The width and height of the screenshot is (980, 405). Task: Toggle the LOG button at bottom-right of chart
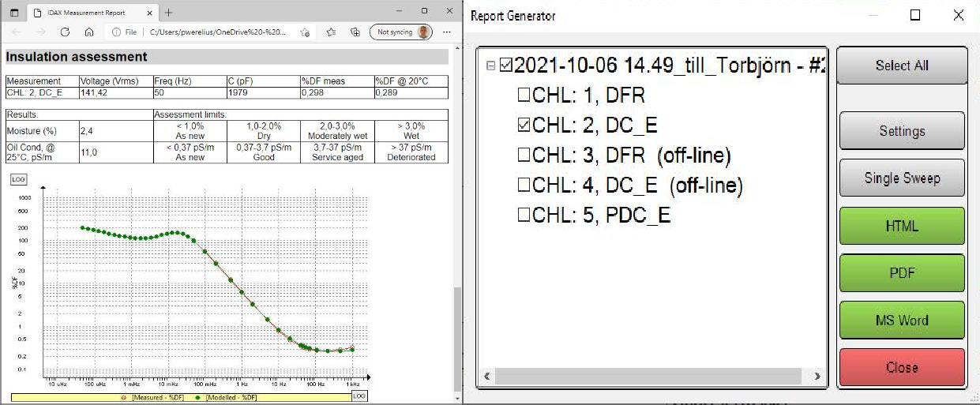click(359, 396)
